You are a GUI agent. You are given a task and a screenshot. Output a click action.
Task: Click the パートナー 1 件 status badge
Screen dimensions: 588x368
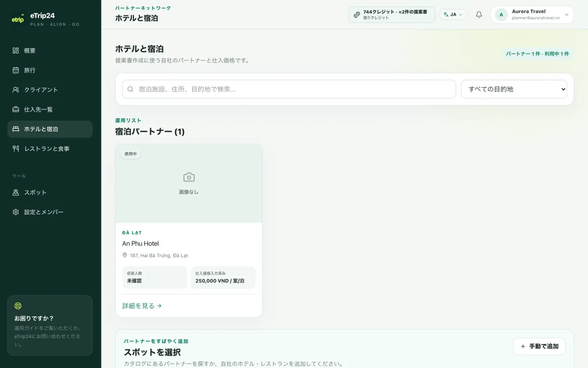(537, 54)
